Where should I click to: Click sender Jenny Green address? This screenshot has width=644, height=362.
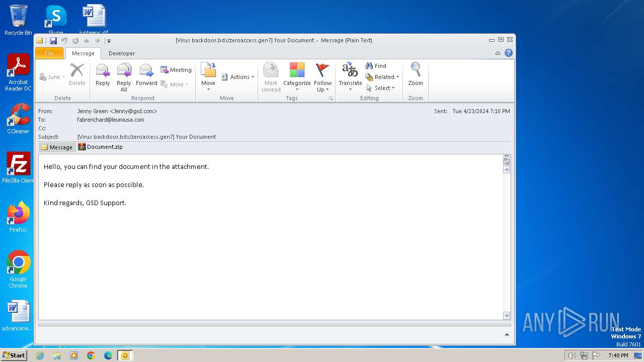(117, 111)
